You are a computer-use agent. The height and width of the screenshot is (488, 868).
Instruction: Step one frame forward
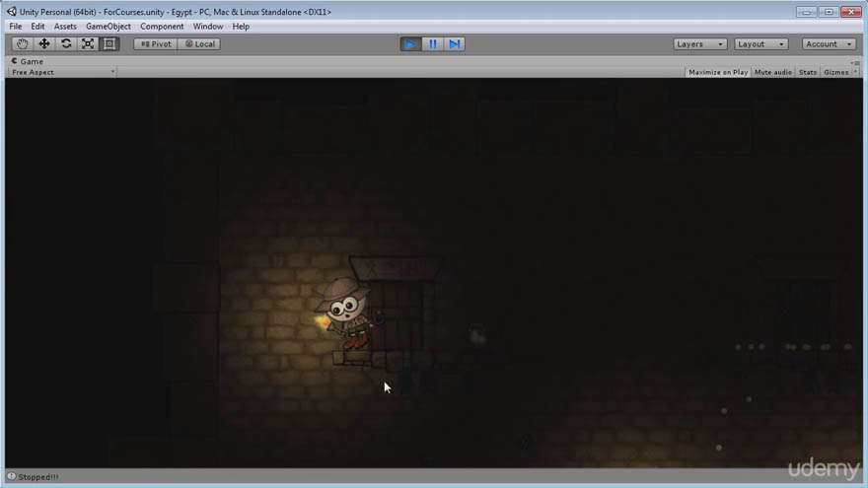(454, 44)
